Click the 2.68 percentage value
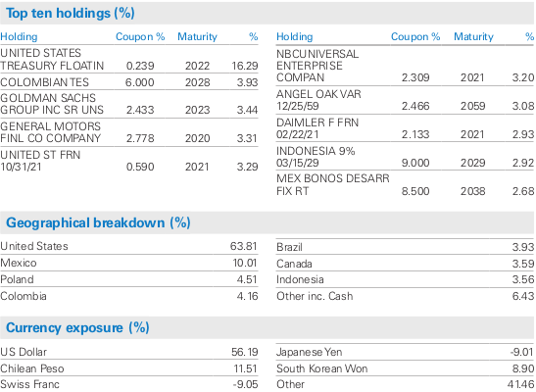Image resolution: width=536 pixels, height=392 pixels. point(523,191)
